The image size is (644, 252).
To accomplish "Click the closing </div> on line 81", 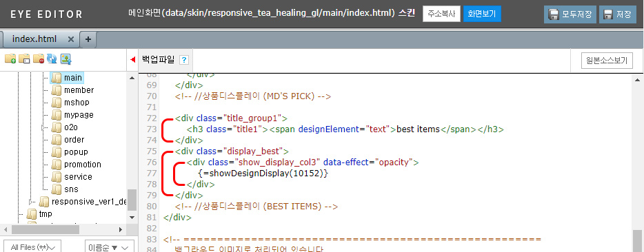I will pos(177,218).
